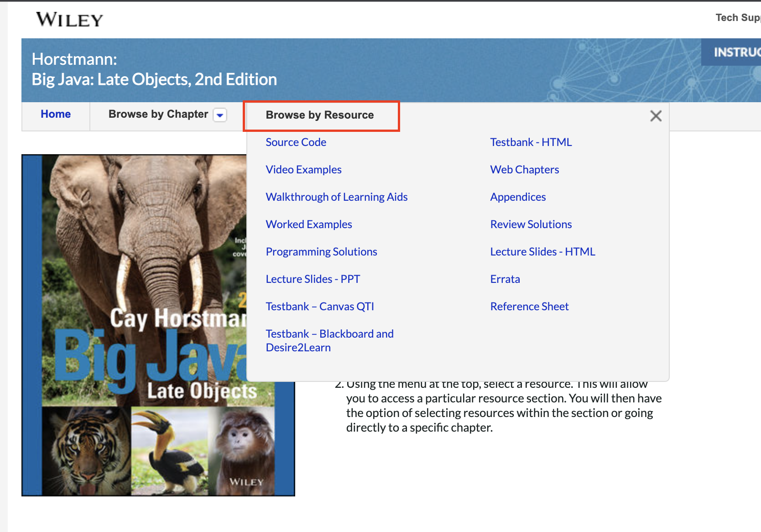Open Lecture Slides - PPT

click(x=313, y=279)
